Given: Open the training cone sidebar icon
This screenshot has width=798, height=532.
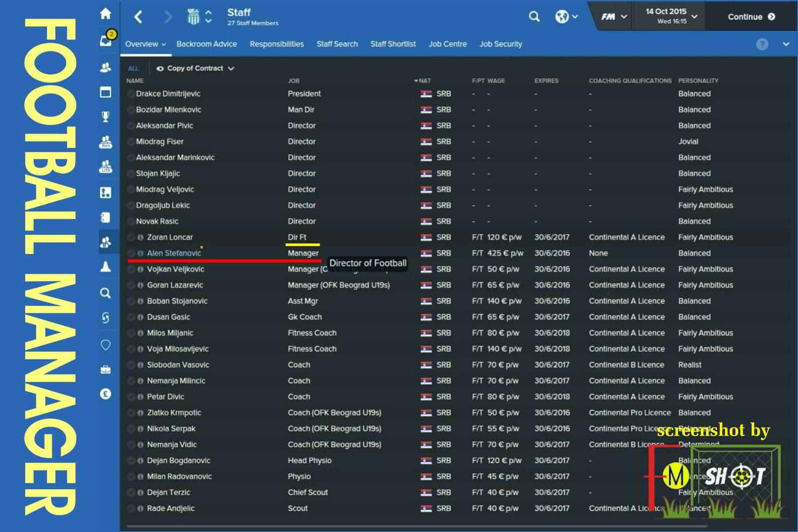Looking at the screenshot, I should (x=105, y=267).
